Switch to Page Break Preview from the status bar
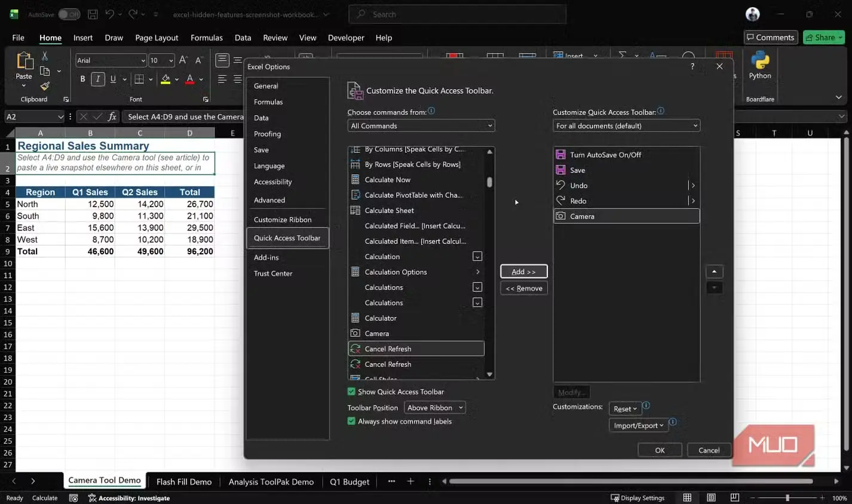This screenshot has height=504, width=852. coord(735,497)
